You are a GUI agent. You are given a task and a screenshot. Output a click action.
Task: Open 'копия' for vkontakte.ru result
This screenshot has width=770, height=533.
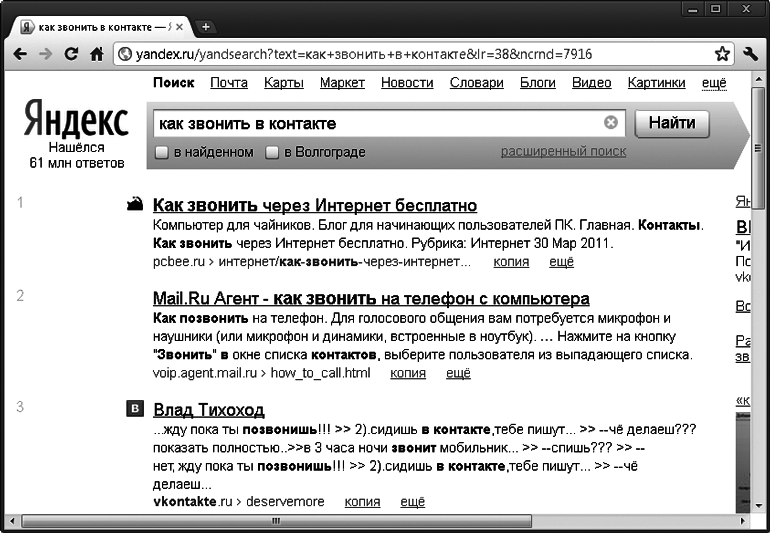click(x=362, y=502)
